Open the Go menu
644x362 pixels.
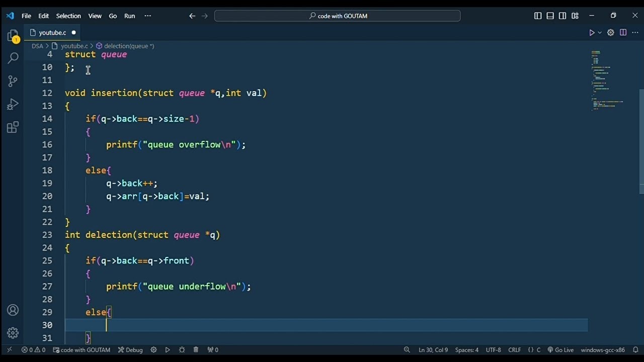pyautogui.click(x=113, y=16)
